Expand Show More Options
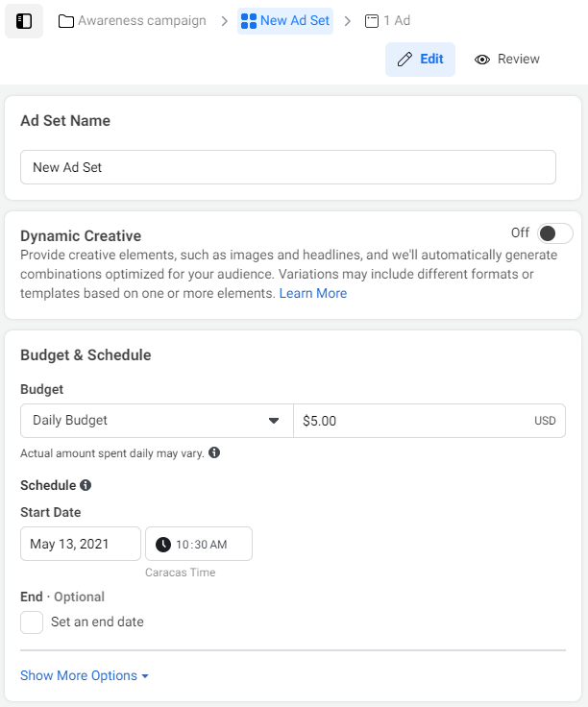 tap(85, 676)
